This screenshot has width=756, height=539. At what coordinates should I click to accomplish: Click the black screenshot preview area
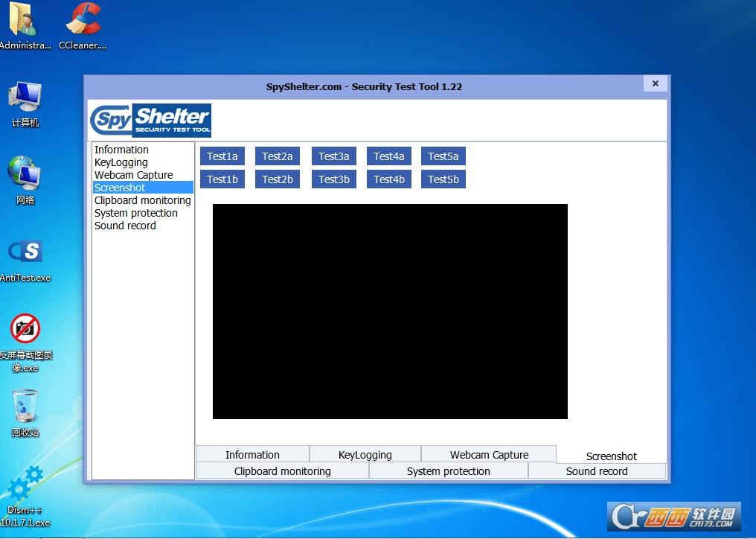coord(390,311)
